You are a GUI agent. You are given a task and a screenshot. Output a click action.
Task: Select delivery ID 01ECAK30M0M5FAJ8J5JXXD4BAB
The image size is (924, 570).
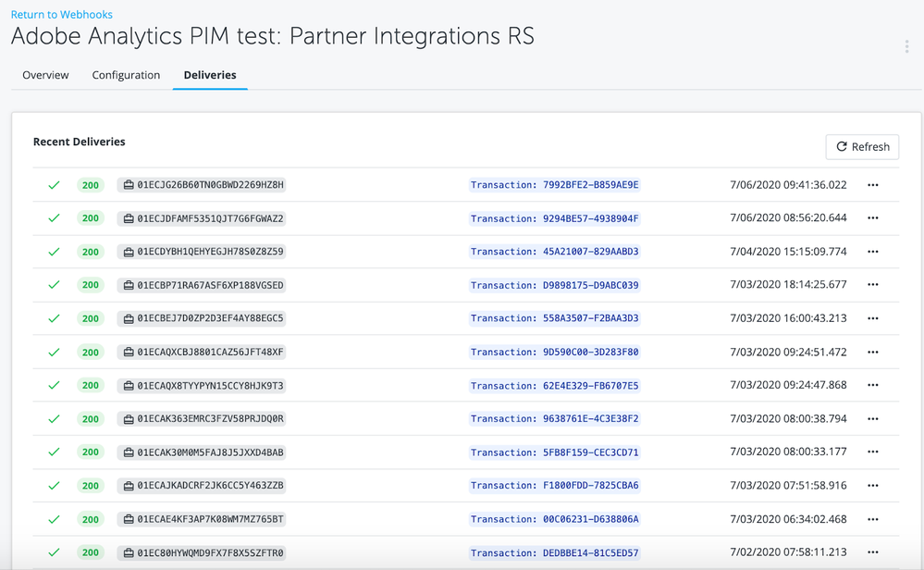pos(210,452)
